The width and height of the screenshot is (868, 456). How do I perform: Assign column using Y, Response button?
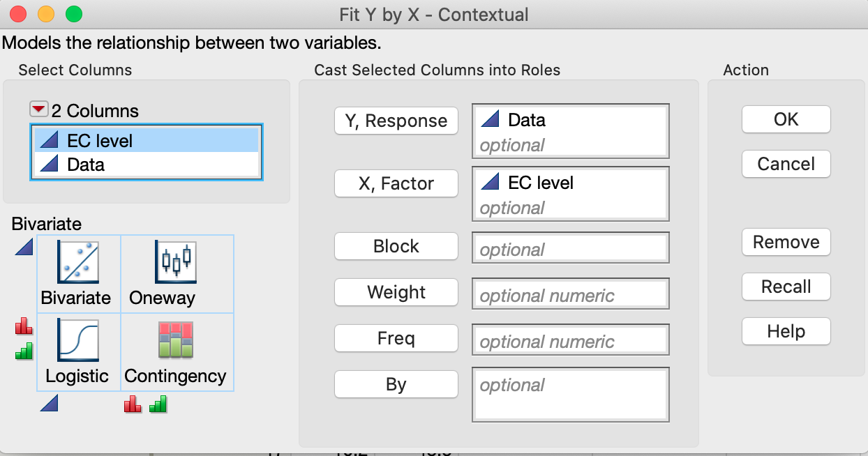(x=396, y=121)
